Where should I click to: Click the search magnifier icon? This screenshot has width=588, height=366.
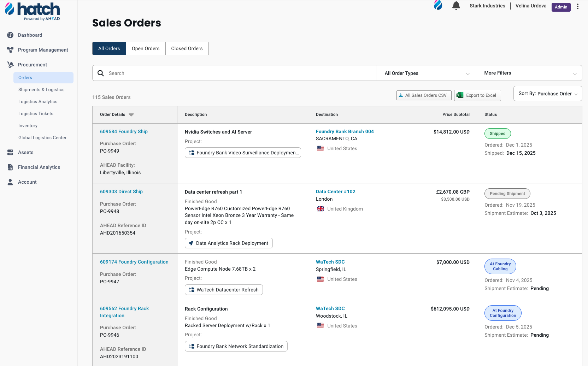point(101,73)
